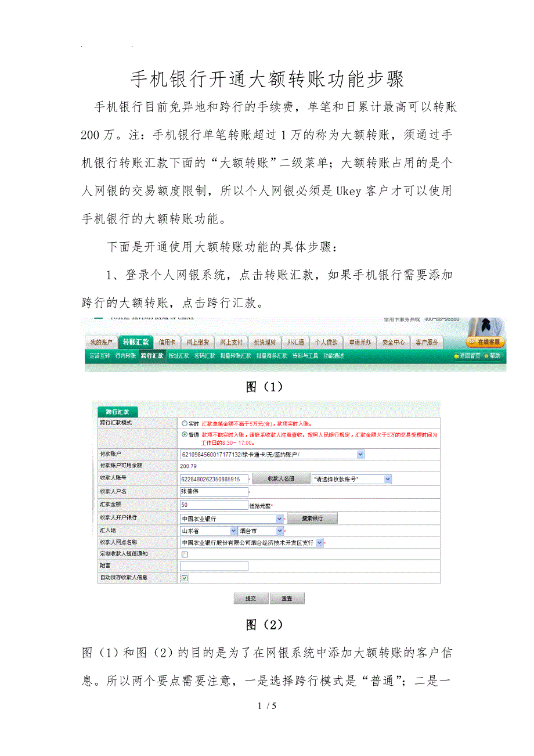534x756 pixels.
Task: Open the 烟台市 city dropdown
Action: pyautogui.click(x=280, y=531)
